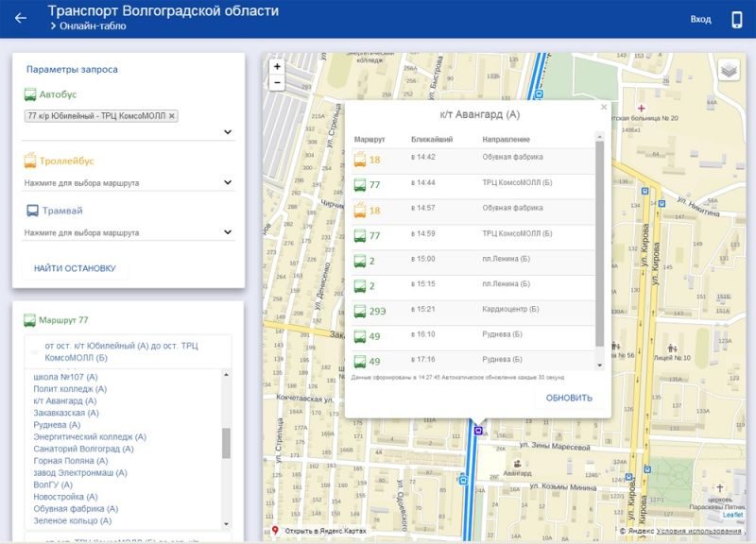Click stop marker near ул. Быстрова top
756x544 pixels.
click(539, 93)
